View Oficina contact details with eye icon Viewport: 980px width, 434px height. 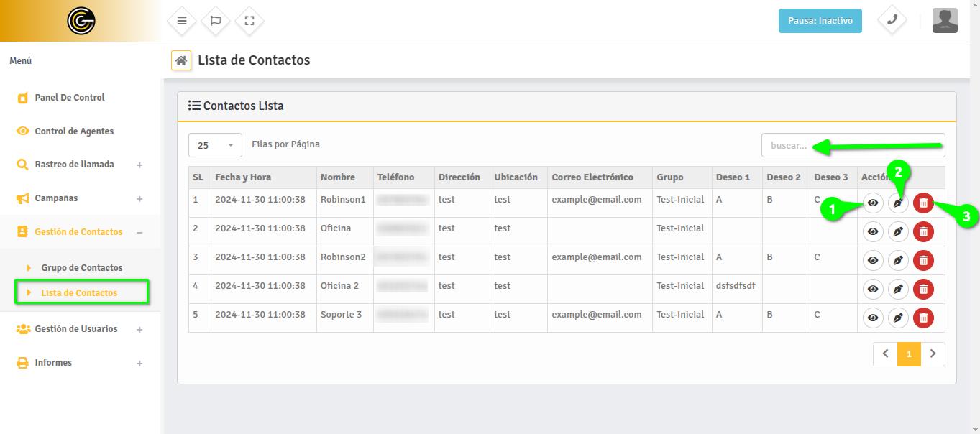coord(873,231)
